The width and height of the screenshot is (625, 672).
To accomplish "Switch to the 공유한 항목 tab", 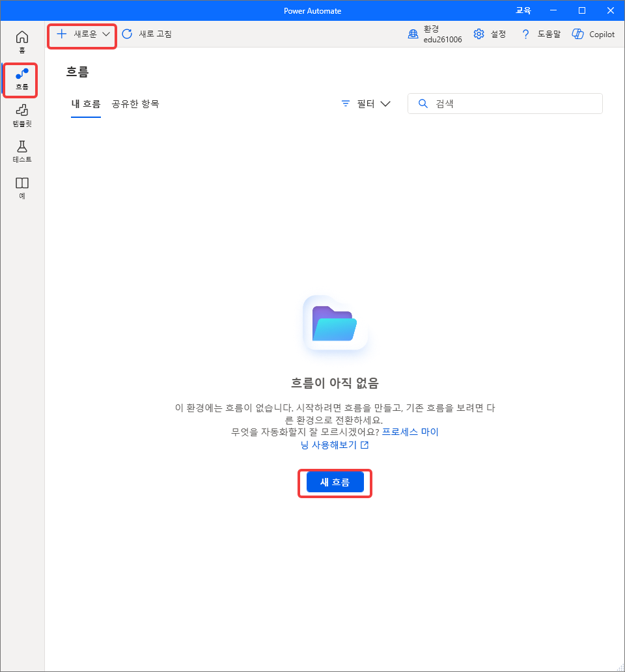I will click(x=135, y=104).
